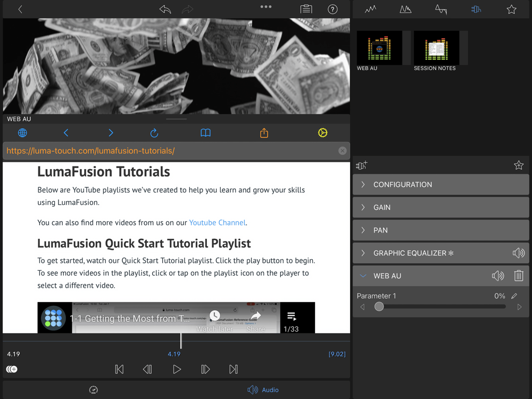Redo the last undone edit

187,9
